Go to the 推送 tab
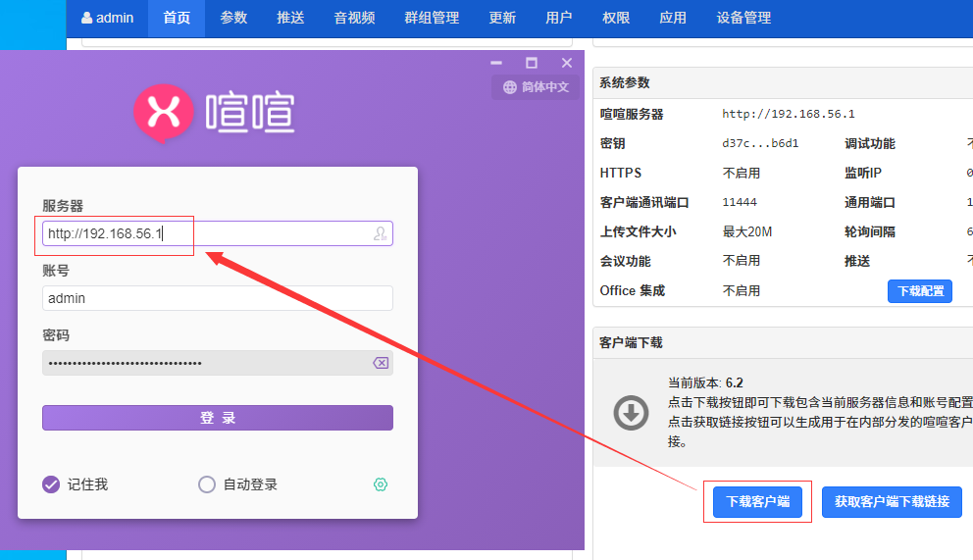Image resolution: width=973 pixels, height=560 pixels. 290,18
